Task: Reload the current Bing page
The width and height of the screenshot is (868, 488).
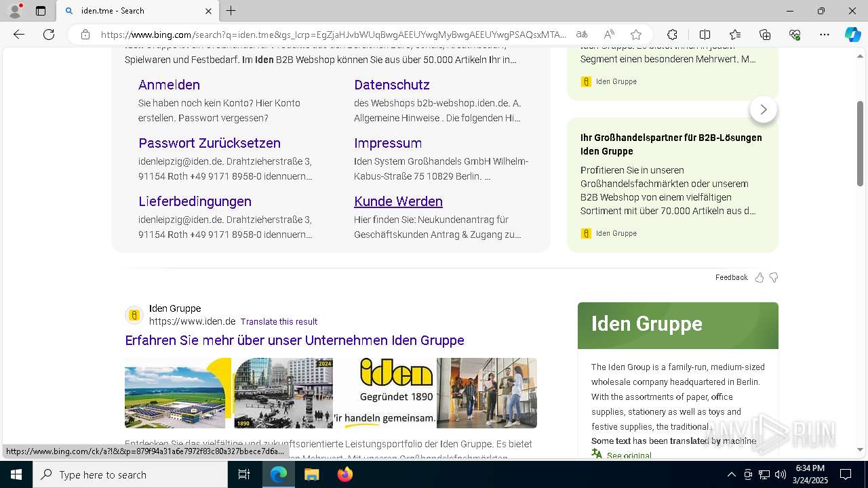Action: point(49,35)
